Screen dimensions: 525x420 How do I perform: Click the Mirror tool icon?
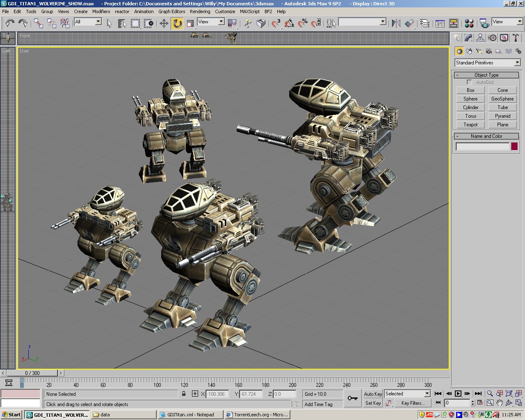coord(396,23)
